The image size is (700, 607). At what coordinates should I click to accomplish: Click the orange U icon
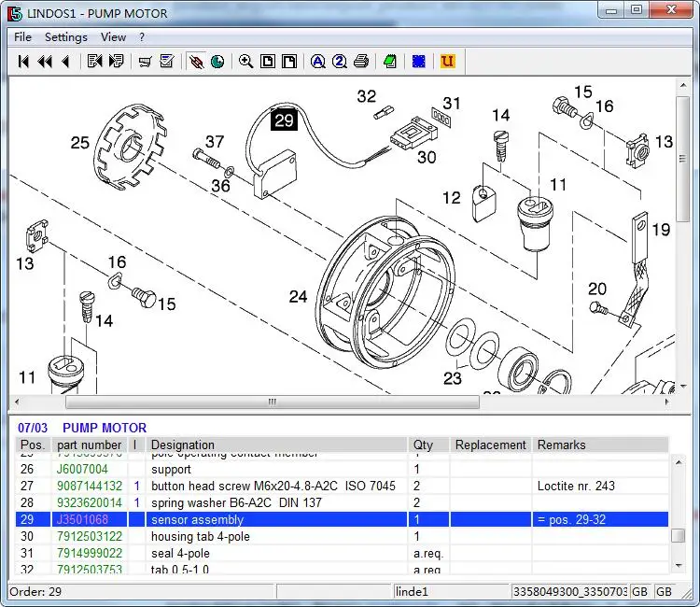[x=447, y=62]
